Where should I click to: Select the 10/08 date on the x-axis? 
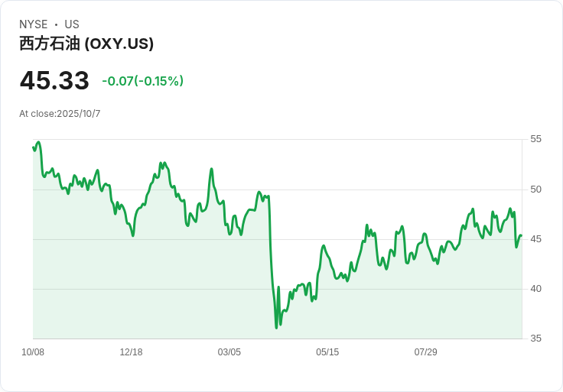pos(33,352)
